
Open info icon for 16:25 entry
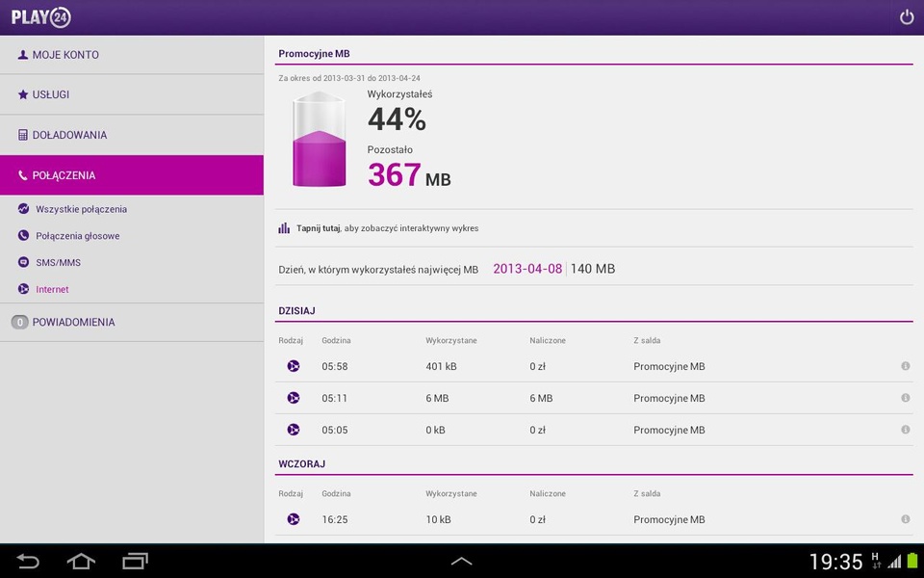click(905, 519)
